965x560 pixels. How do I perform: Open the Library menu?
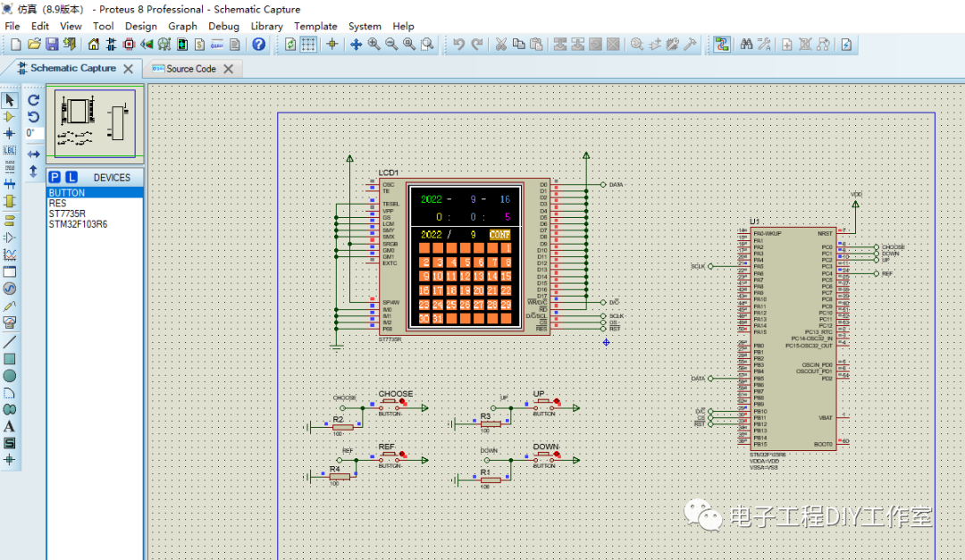click(x=266, y=26)
